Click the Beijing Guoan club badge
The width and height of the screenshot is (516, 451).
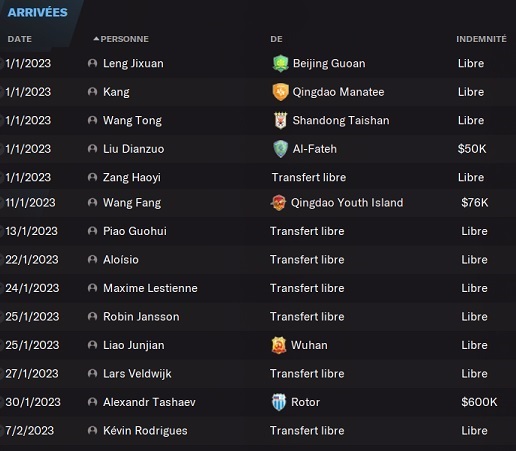tap(280, 63)
